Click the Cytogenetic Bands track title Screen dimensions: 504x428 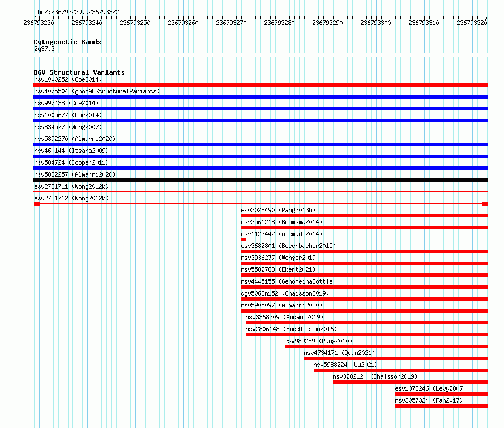tap(67, 42)
